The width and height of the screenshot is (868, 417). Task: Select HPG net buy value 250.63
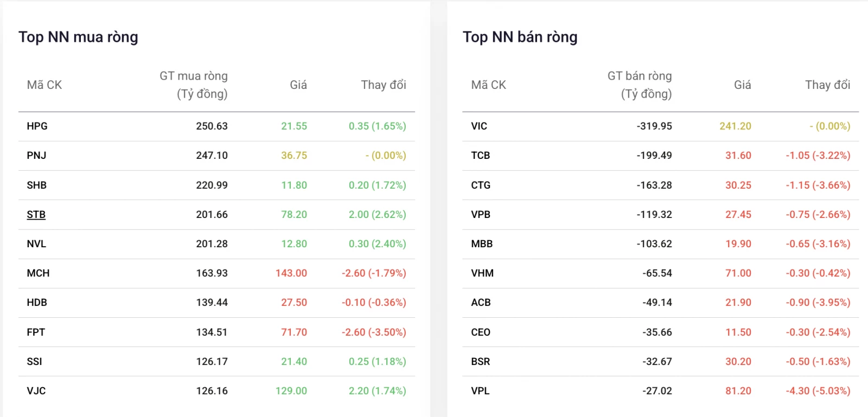click(212, 126)
